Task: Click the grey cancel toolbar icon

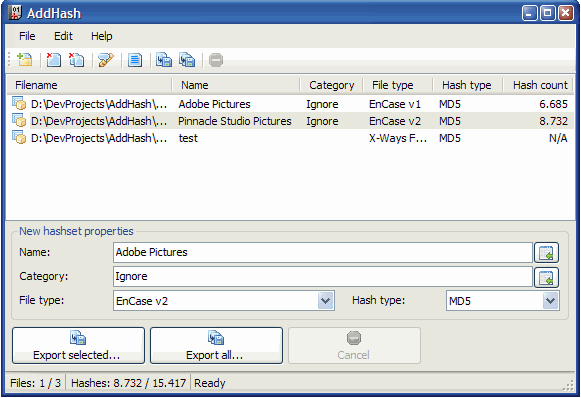Action: coord(216,60)
